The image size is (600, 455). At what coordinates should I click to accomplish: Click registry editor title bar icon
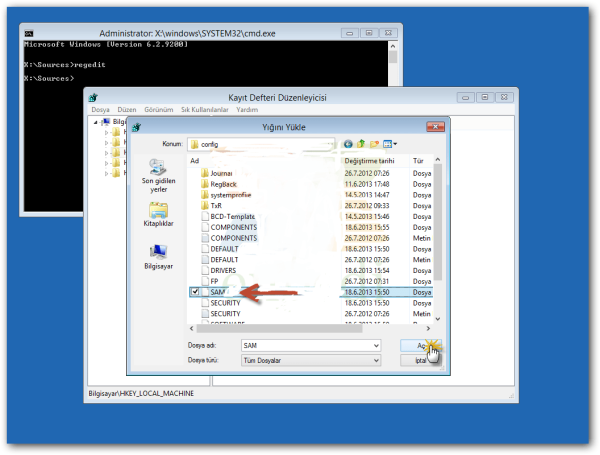point(93,98)
